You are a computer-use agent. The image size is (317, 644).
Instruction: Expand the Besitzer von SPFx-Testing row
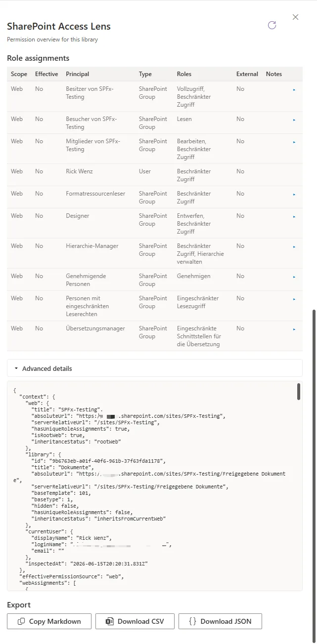pos(294,90)
